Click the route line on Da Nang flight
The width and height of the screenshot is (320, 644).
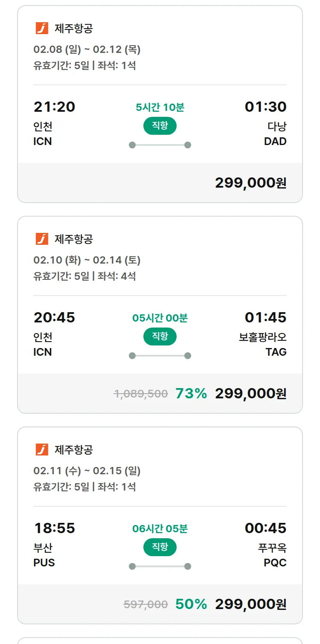pos(160,145)
